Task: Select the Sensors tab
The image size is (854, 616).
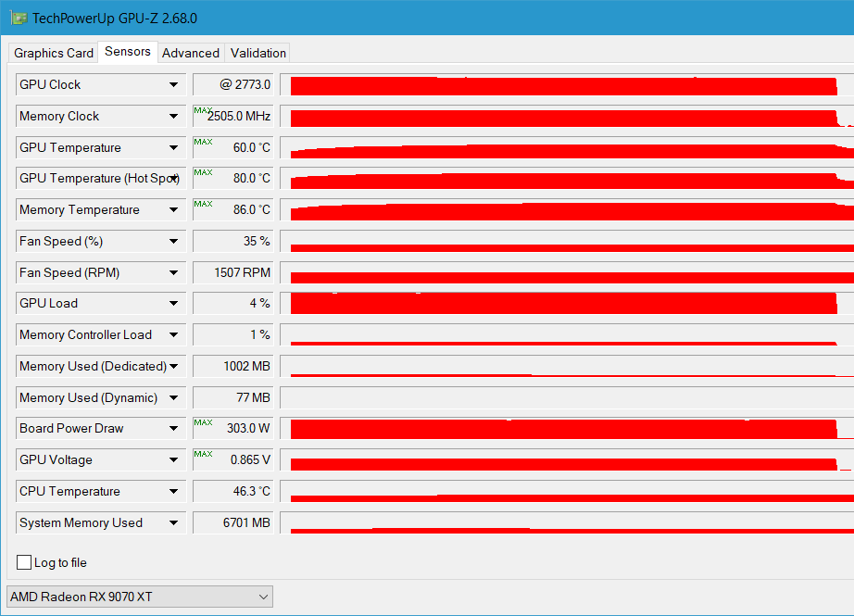Action: (128, 52)
